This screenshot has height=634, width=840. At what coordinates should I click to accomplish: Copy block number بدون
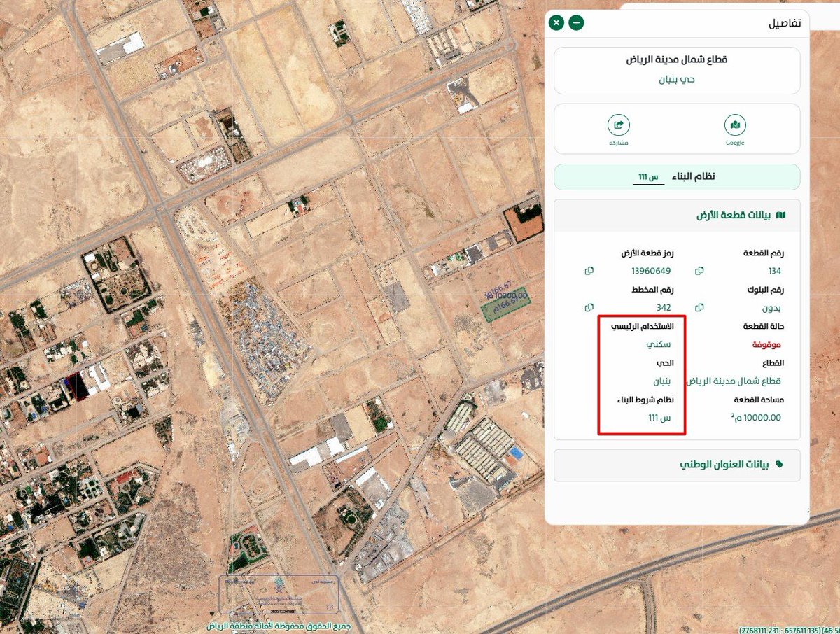click(x=699, y=307)
